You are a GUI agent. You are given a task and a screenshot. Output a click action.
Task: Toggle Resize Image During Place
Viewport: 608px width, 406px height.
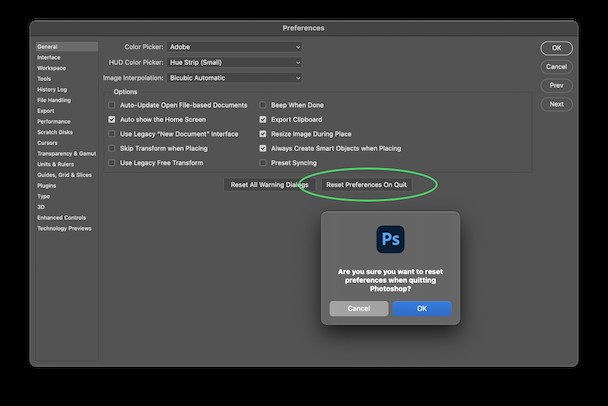pyautogui.click(x=263, y=134)
